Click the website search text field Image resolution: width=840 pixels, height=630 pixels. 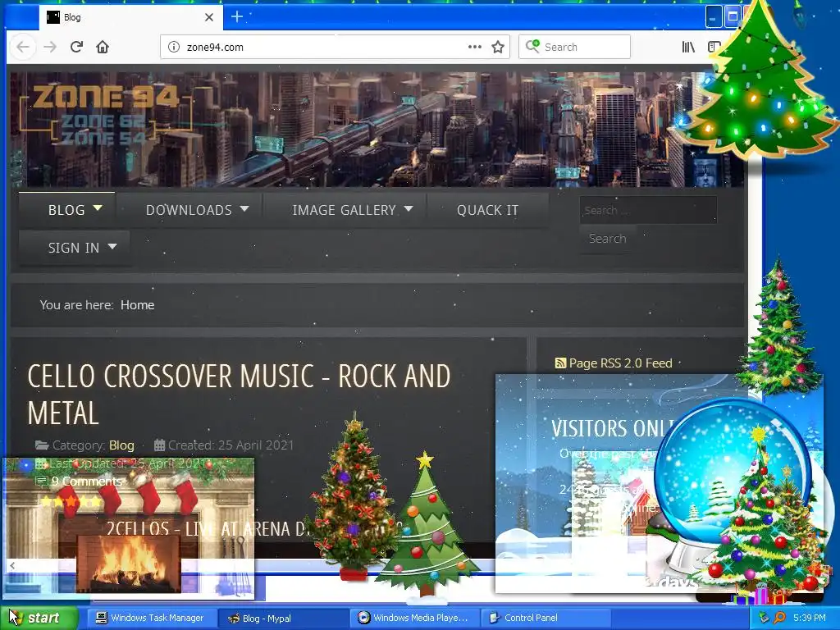[x=648, y=210]
